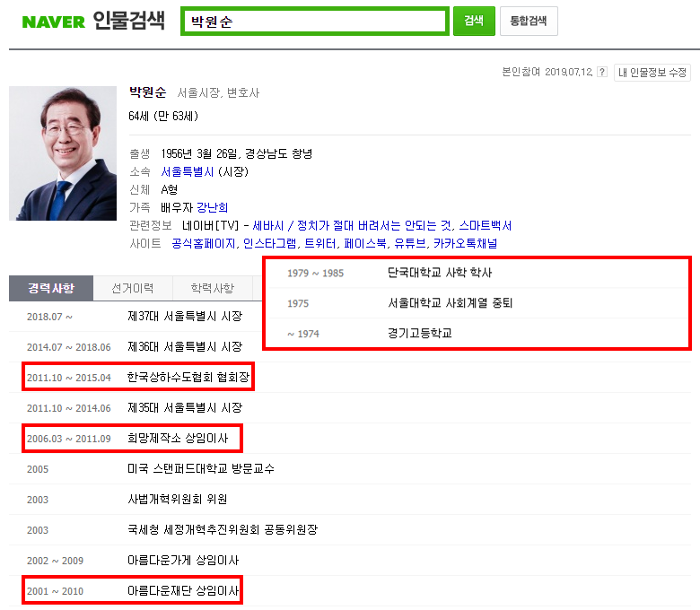Switch to the 학력사항 tab

point(212,288)
